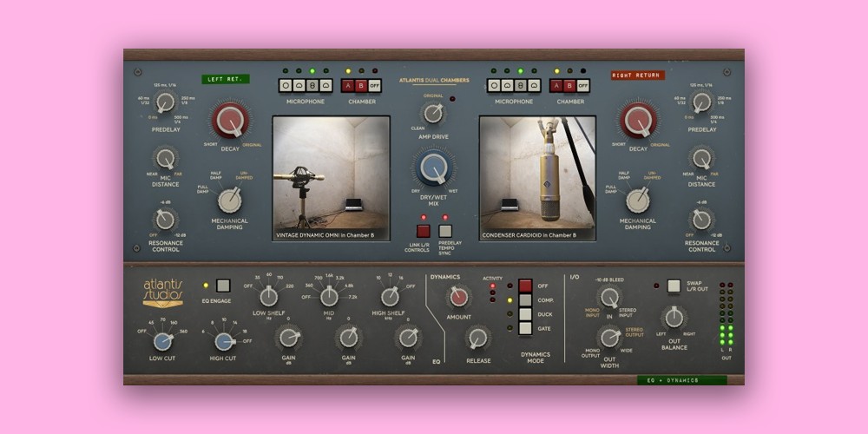Image resolution: width=868 pixels, height=434 pixels.
Task: Switch Dynamics Mode to Off
Action: coord(525,286)
